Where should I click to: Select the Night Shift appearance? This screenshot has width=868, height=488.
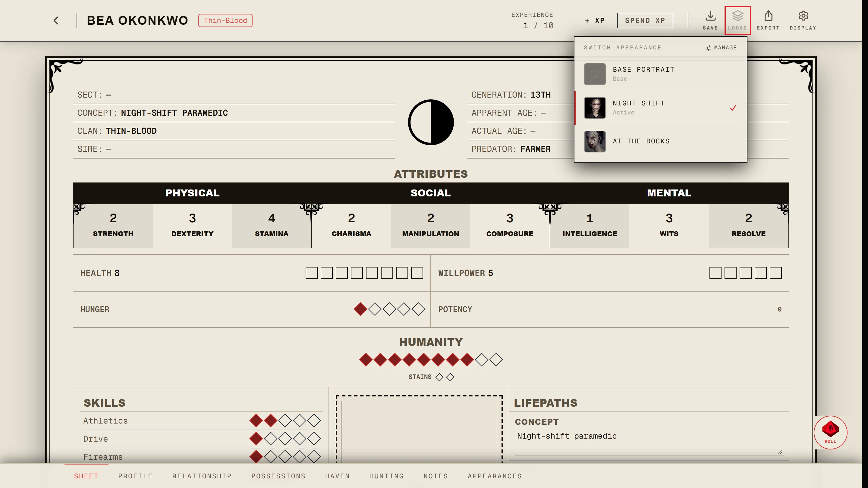660,108
